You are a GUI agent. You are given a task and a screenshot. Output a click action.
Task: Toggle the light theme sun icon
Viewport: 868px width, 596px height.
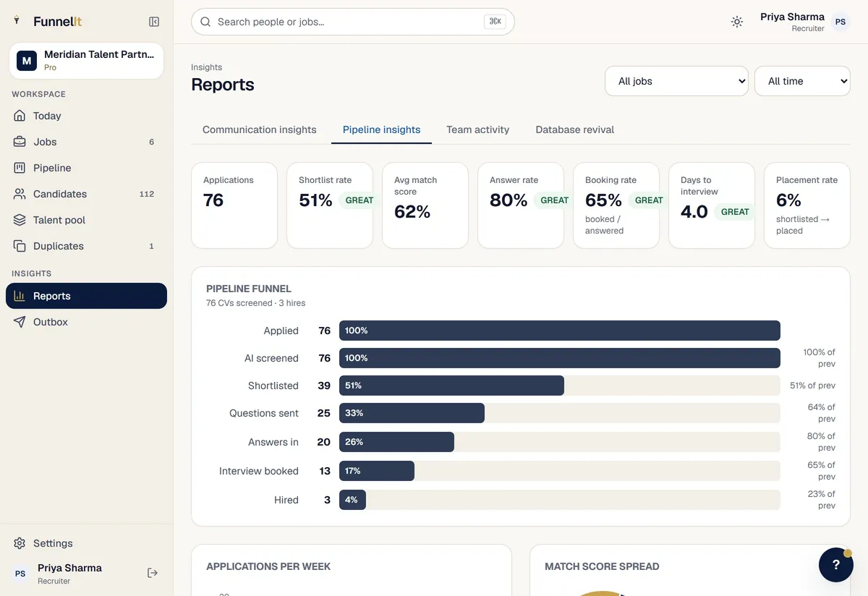tap(737, 22)
